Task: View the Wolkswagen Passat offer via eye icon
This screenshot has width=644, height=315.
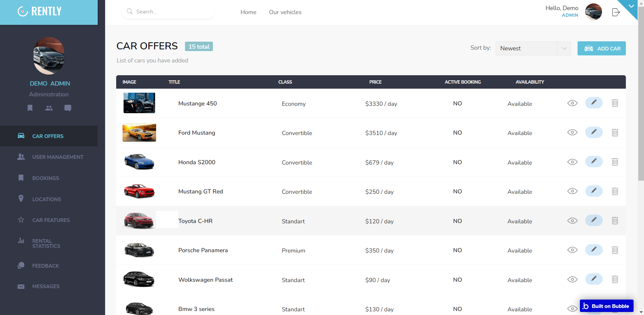Action: [x=572, y=279]
